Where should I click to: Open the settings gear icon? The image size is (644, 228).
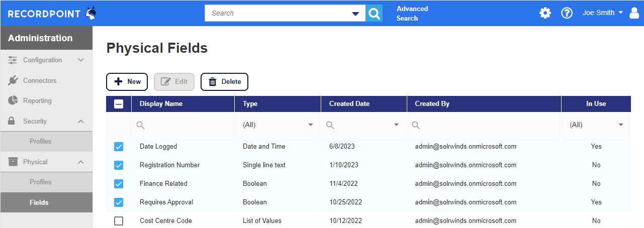pos(545,13)
